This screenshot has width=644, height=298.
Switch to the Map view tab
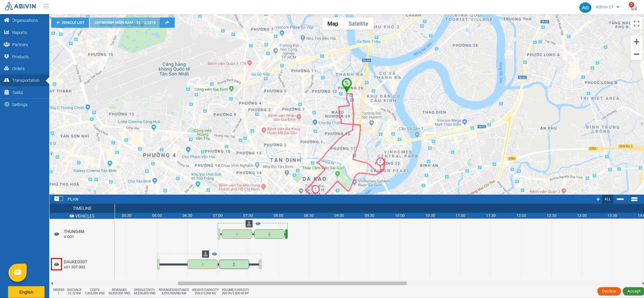click(x=333, y=24)
